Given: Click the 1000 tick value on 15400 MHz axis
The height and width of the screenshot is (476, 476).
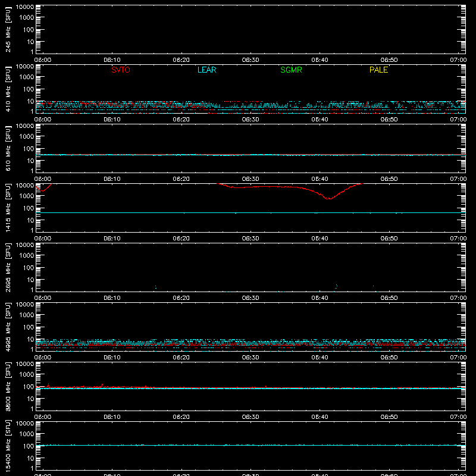Looking at the screenshot, I should click(27, 434).
